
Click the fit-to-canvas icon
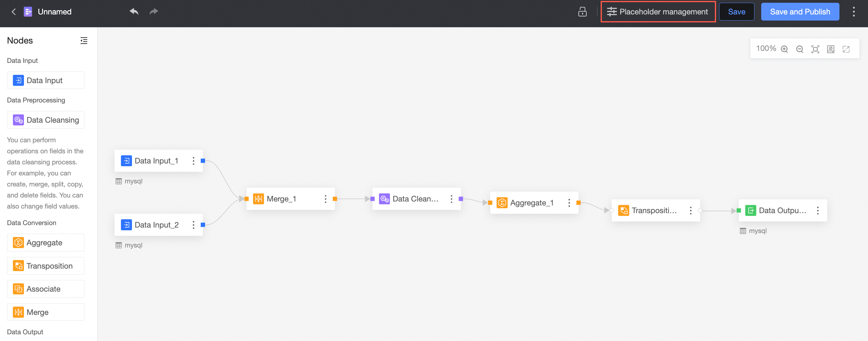point(815,49)
